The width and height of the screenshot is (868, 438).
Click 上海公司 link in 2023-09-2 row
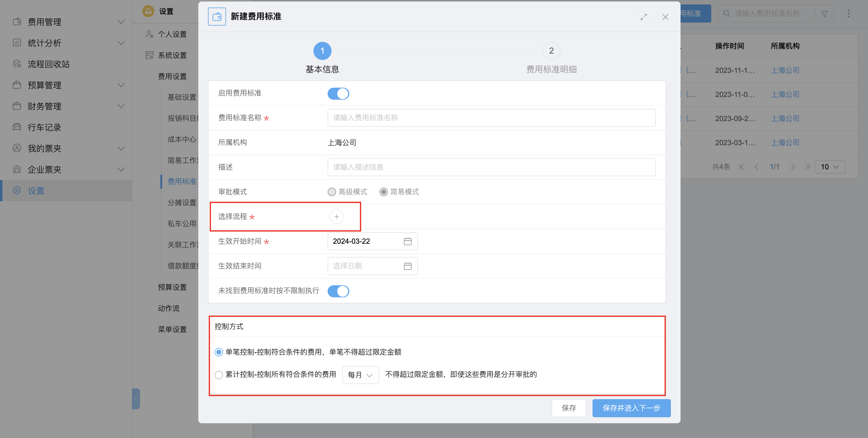(785, 118)
